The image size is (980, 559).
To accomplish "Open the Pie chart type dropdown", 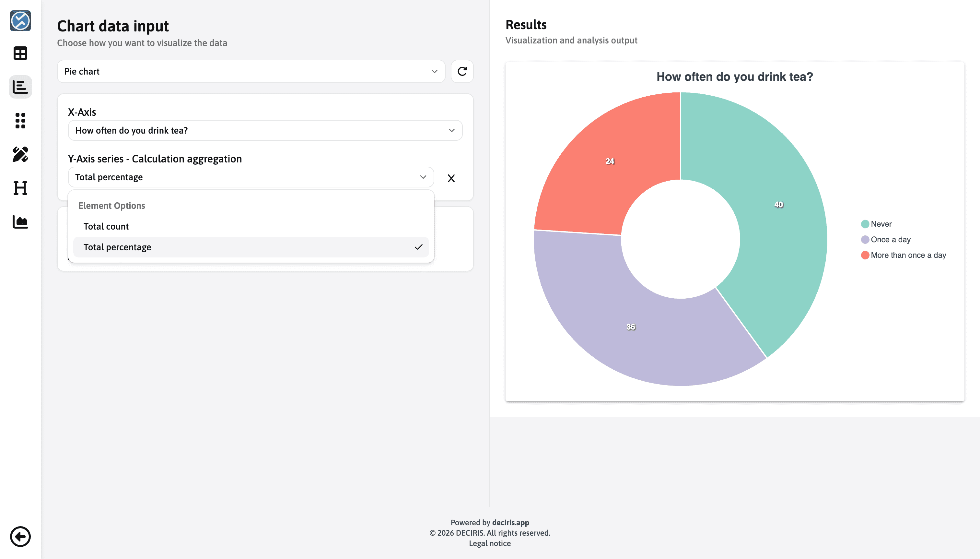I will [251, 71].
